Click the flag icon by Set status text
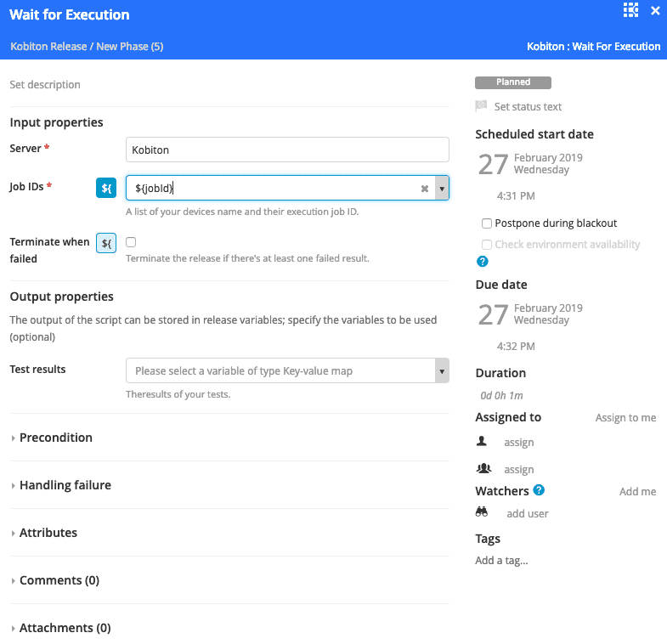The width and height of the screenshot is (667, 644). (x=481, y=106)
